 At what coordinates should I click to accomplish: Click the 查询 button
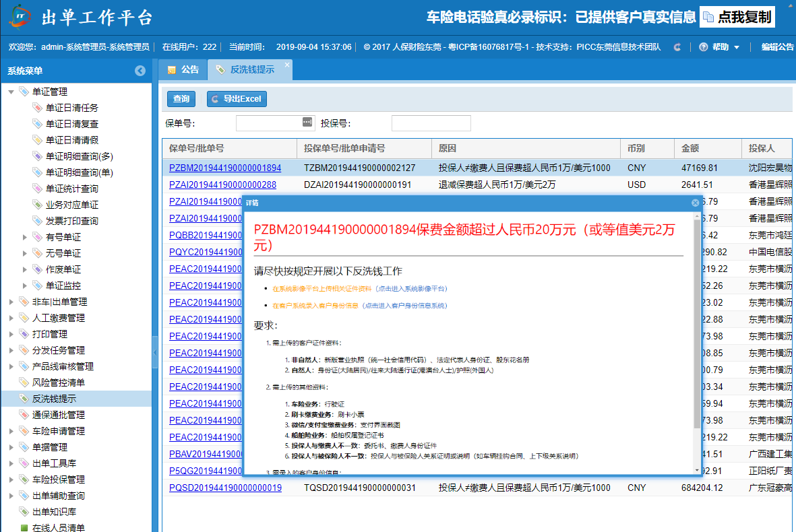181,99
